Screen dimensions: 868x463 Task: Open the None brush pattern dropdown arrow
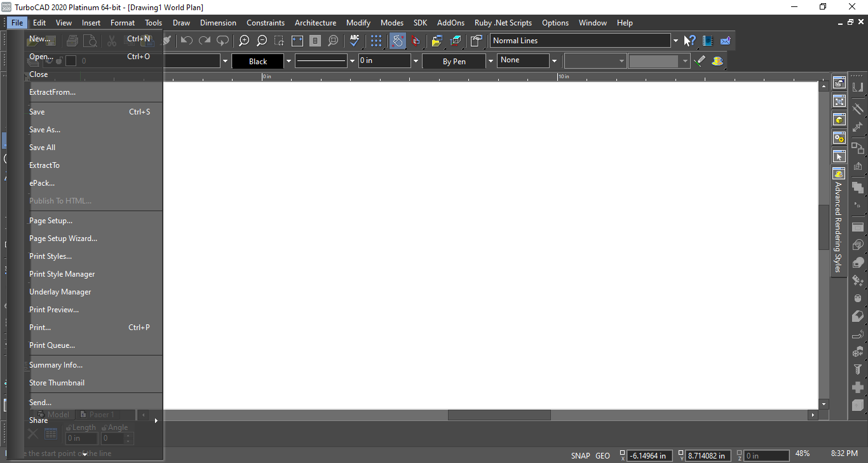pos(554,62)
